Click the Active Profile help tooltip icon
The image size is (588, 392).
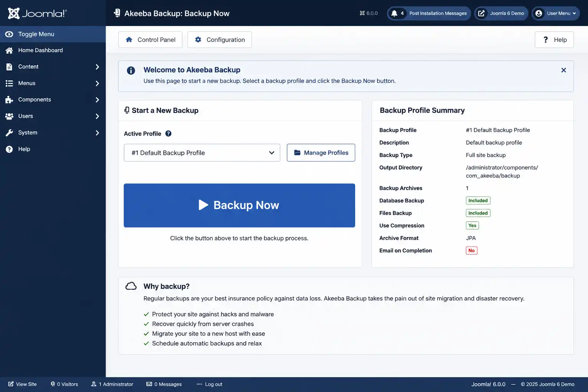pyautogui.click(x=168, y=134)
